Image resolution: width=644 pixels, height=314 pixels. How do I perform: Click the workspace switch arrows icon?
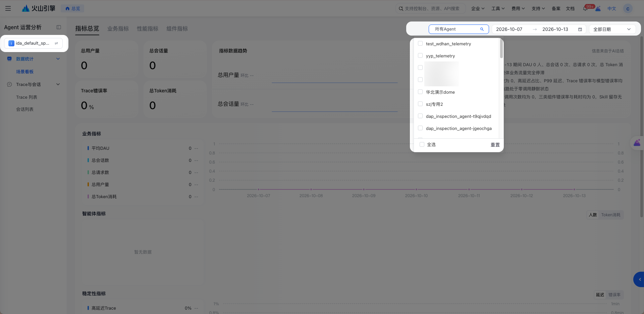pos(56,43)
